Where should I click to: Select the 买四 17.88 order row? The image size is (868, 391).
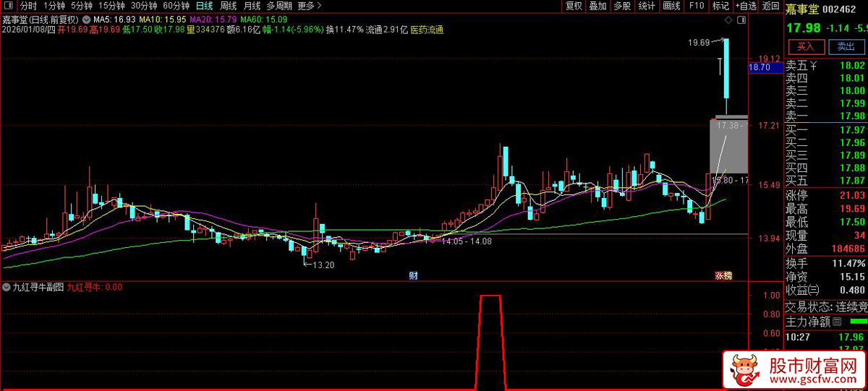[x=826, y=168]
